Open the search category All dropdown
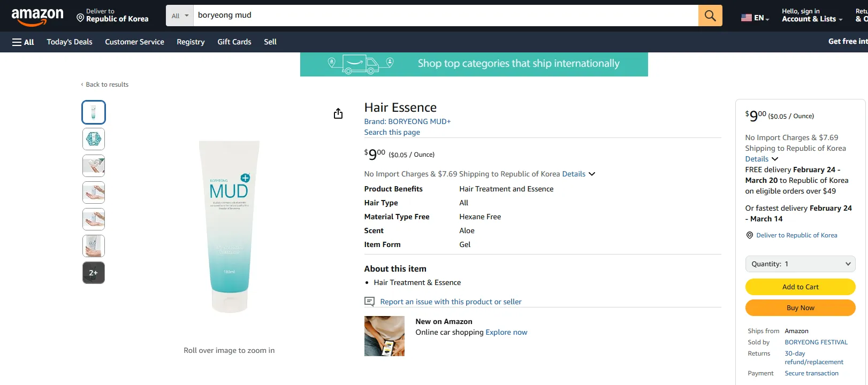The height and width of the screenshot is (385, 868). point(180,16)
